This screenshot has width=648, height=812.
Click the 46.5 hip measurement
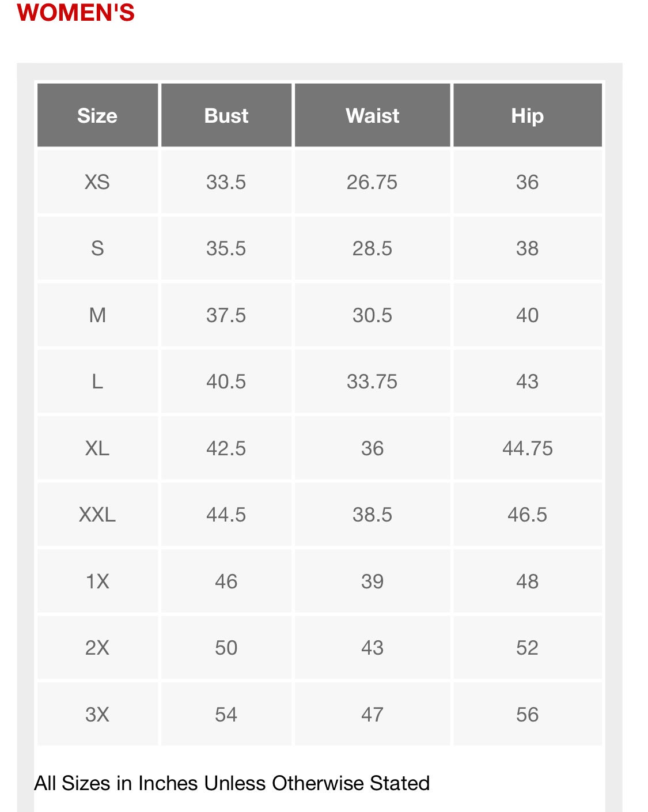coord(528,515)
